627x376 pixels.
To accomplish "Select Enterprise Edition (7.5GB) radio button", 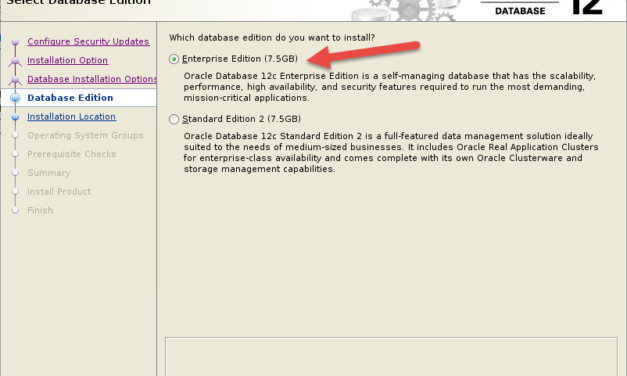I will point(174,59).
